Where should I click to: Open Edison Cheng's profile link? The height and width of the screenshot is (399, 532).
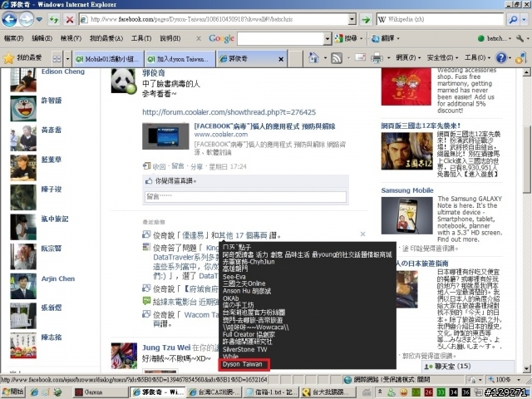pos(63,71)
